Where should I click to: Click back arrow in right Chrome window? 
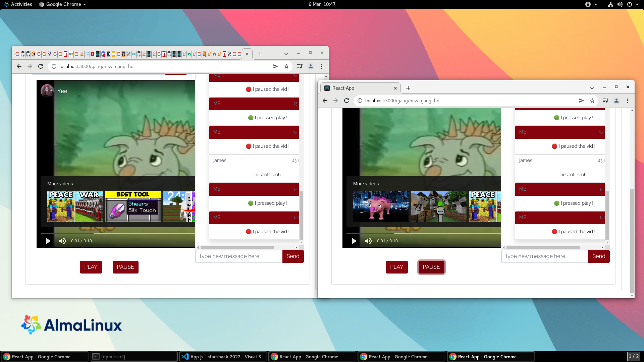pos(325,101)
